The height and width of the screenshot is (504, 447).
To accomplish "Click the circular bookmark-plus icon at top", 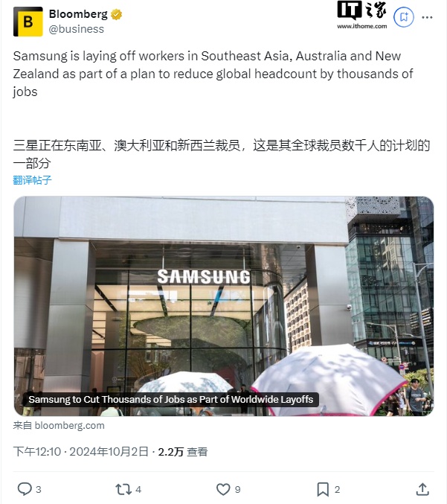I will 404,16.
